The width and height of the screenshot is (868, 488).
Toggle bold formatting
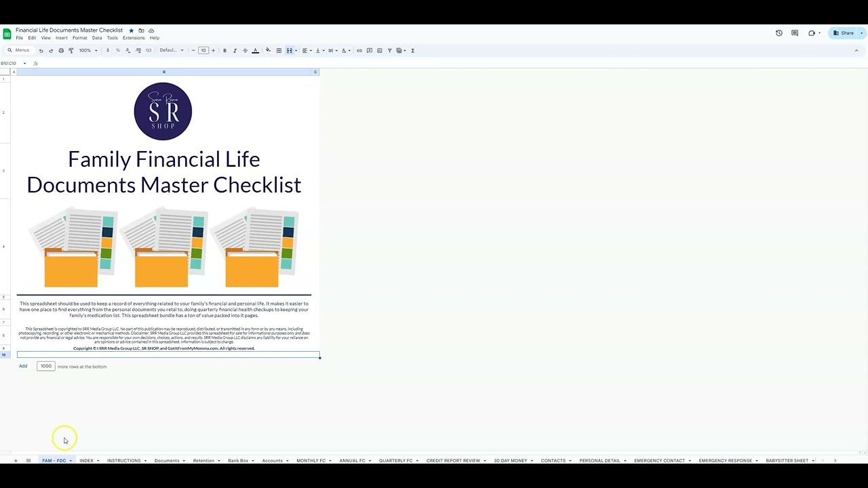[x=224, y=51]
